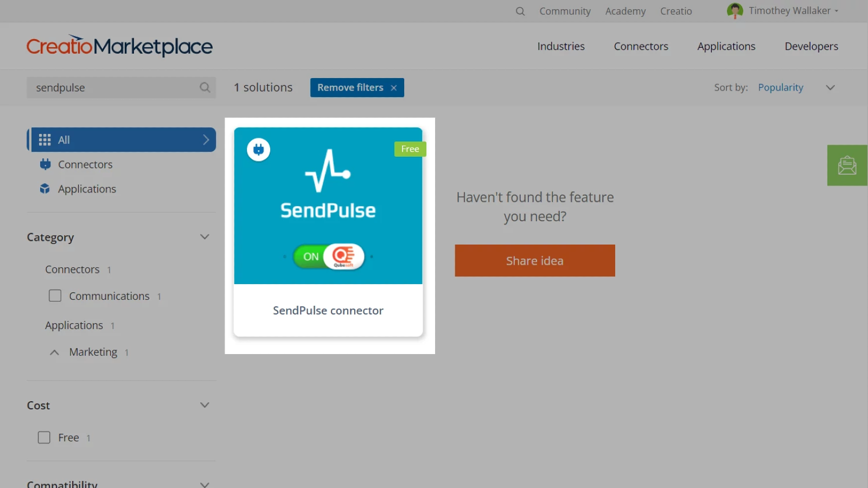Image resolution: width=868 pixels, height=488 pixels.
Task: Click the All grid icon in sidebar
Action: pos(45,140)
